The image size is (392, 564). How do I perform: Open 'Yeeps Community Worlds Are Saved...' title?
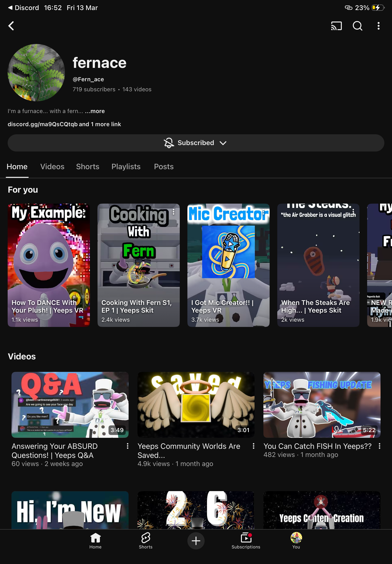[x=189, y=450]
